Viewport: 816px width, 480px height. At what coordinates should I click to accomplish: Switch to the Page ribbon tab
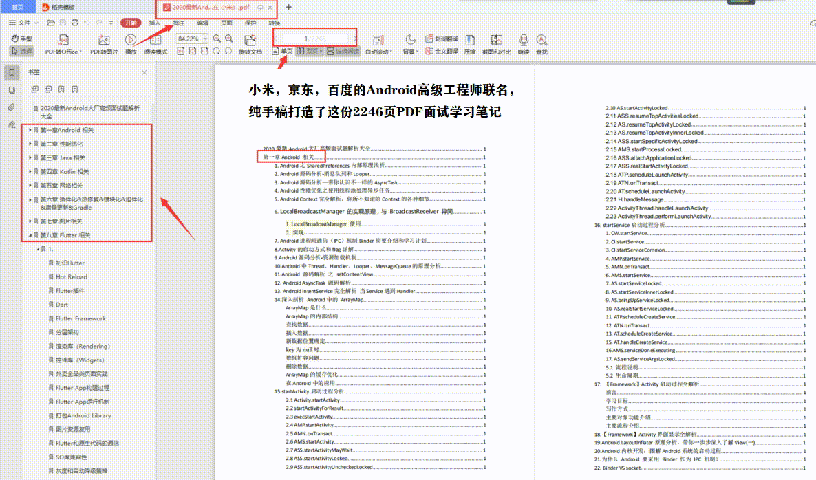click(x=226, y=23)
